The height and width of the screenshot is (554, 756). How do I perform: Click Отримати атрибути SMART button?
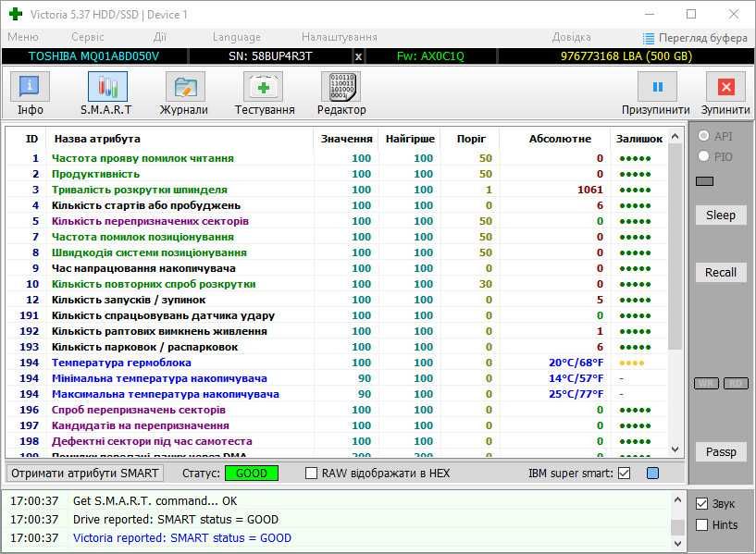85,473
